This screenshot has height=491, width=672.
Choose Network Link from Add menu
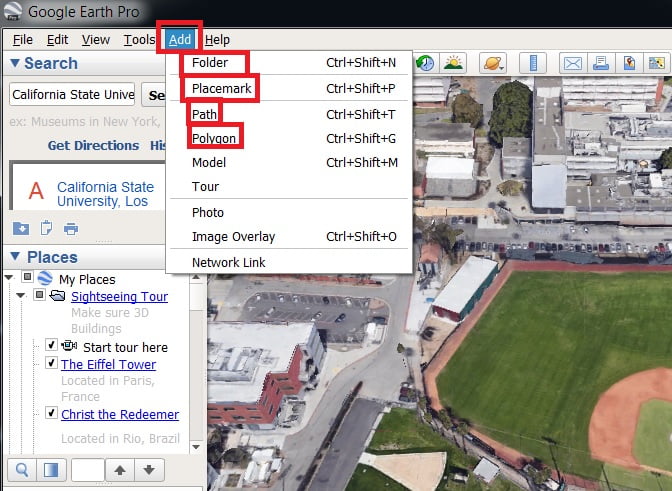coord(289,262)
